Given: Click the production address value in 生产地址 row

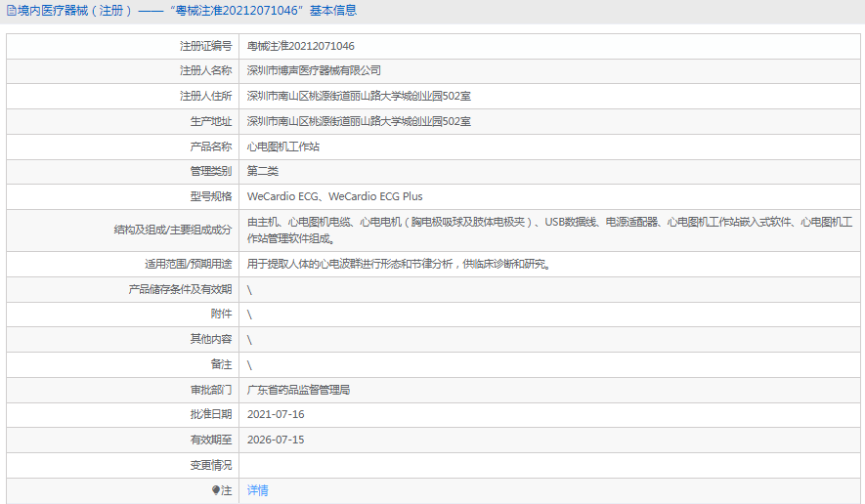Looking at the screenshot, I should (x=359, y=121).
